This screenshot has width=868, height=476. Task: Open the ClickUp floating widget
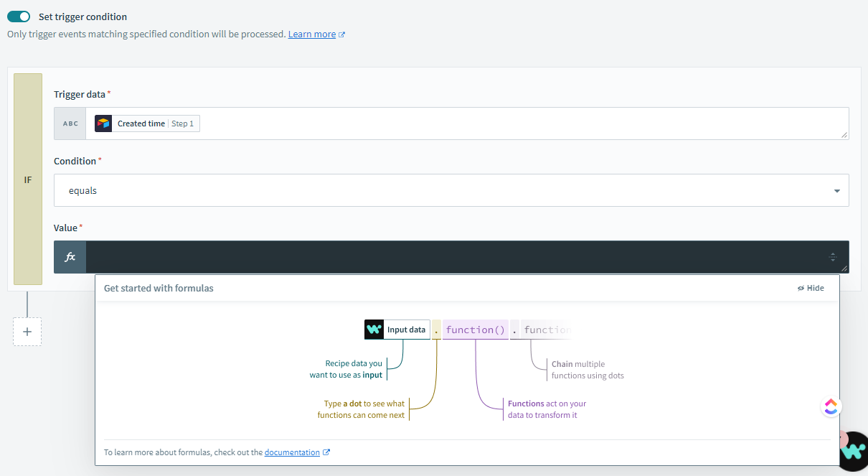point(830,406)
